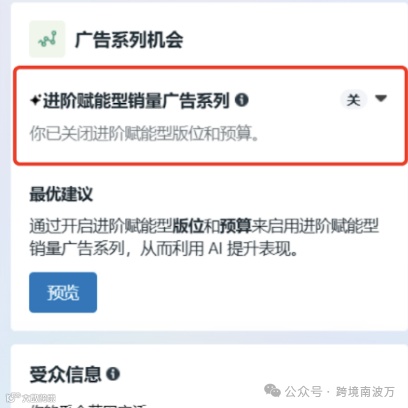Click the 从而利用 AI 提升表现 sentence
This screenshot has height=408, width=408.
tap(219, 249)
